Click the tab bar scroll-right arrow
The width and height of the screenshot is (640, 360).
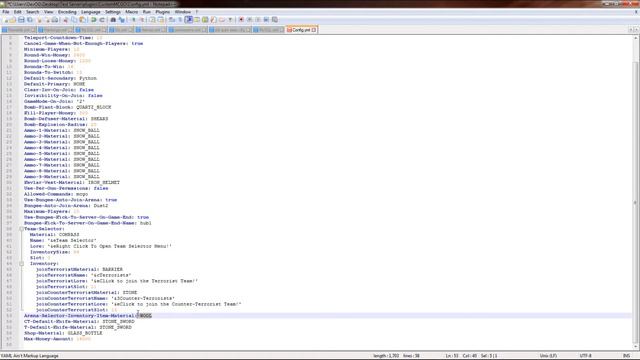[636, 30]
